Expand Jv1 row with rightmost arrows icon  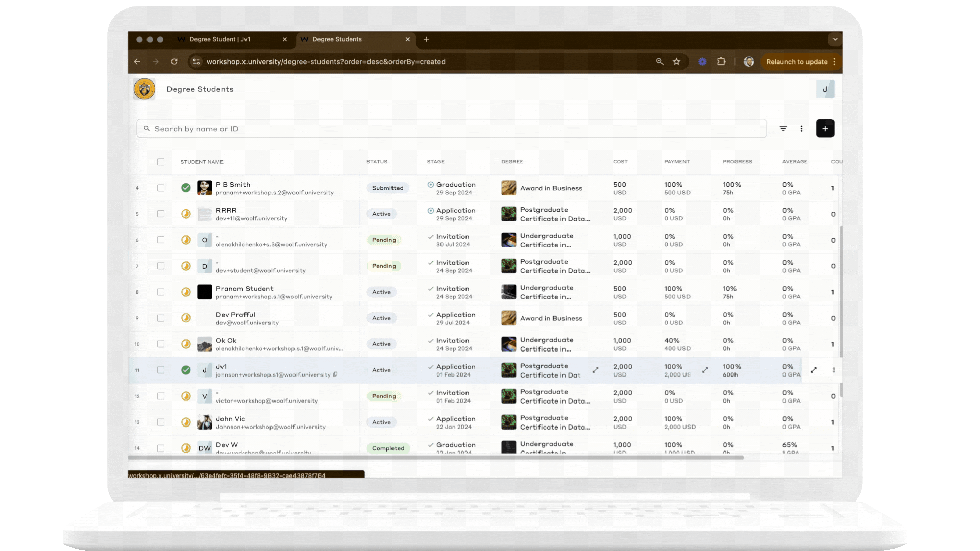coord(814,370)
